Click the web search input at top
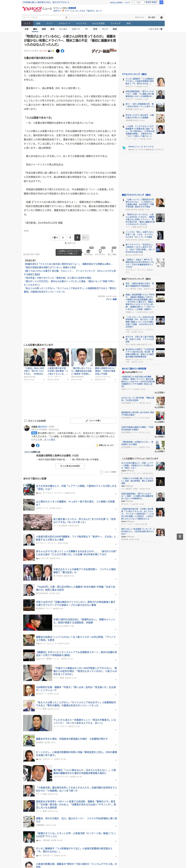Viewport: 186px width, 868px height. coord(145,2)
